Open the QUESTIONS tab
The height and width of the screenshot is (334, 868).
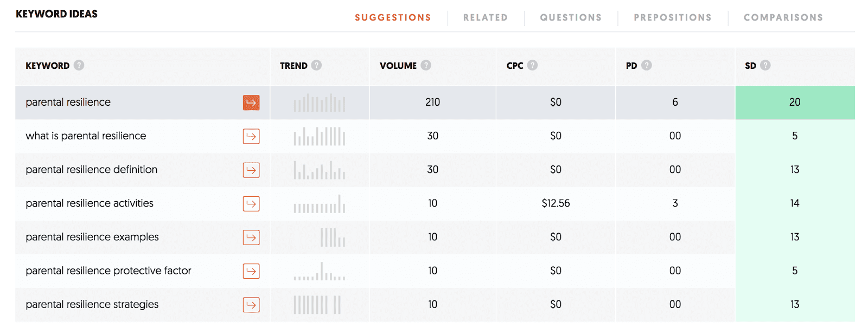point(570,17)
